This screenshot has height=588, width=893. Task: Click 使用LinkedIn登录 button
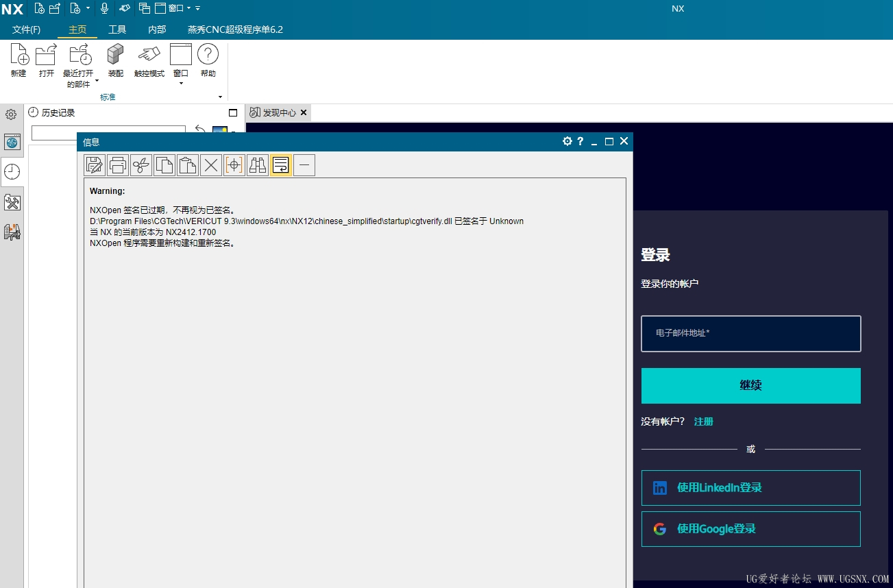coord(750,488)
